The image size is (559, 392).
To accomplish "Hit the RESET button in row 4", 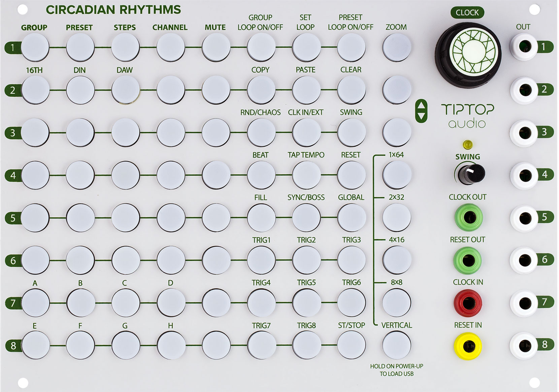I will pos(351,175).
